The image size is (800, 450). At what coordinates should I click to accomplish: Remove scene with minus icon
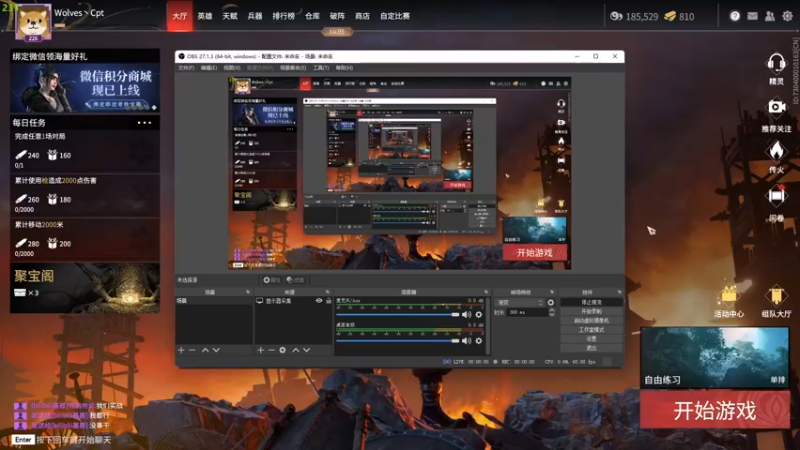[x=192, y=350]
